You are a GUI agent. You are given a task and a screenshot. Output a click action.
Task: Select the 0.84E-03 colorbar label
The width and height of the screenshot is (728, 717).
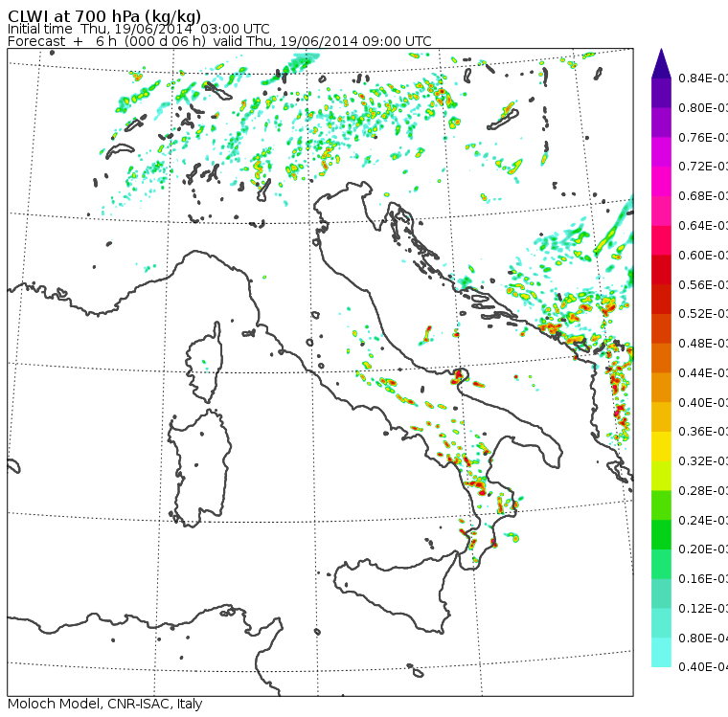(702, 78)
